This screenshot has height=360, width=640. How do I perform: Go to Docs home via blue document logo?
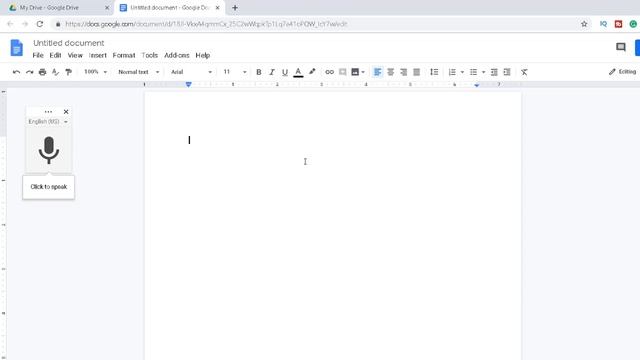pos(17,48)
